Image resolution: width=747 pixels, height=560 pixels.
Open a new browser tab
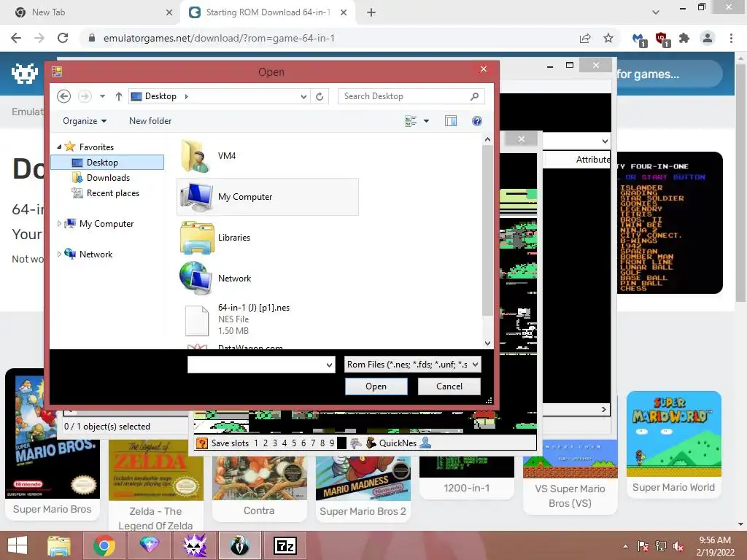point(371,12)
